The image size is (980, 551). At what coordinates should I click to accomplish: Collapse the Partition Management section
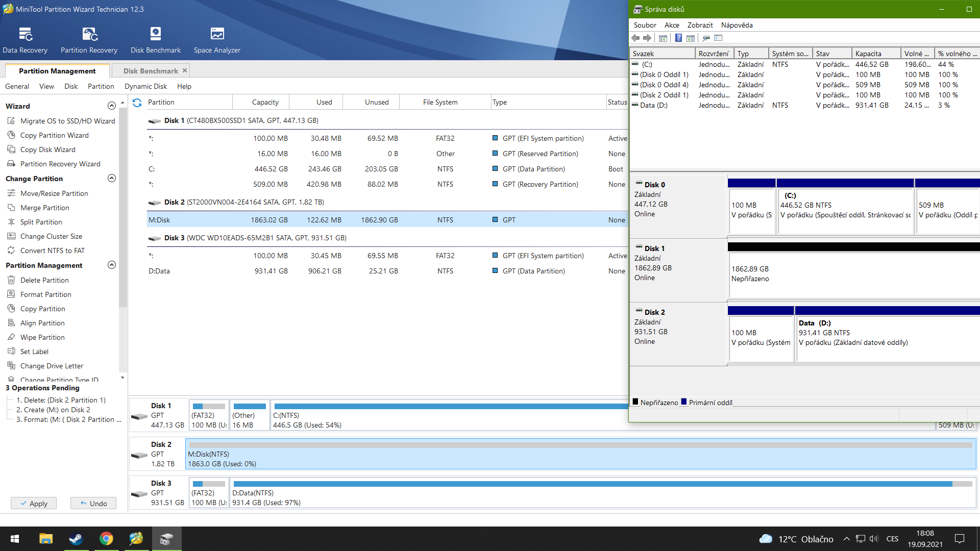112,265
